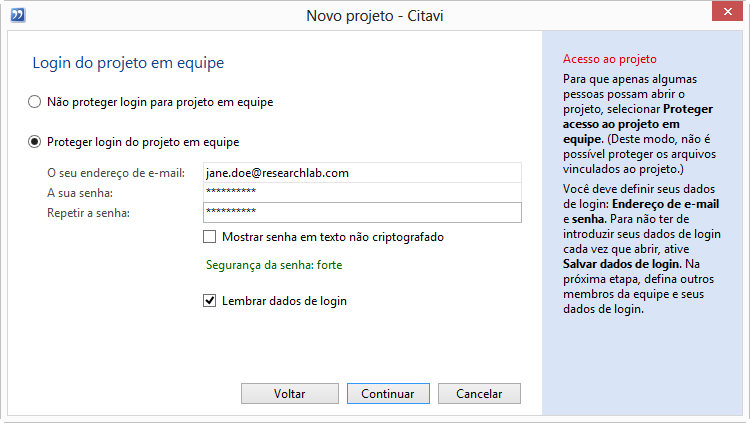
Task: Click into the 'A sua senha' password field
Action: pyautogui.click(x=362, y=192)
